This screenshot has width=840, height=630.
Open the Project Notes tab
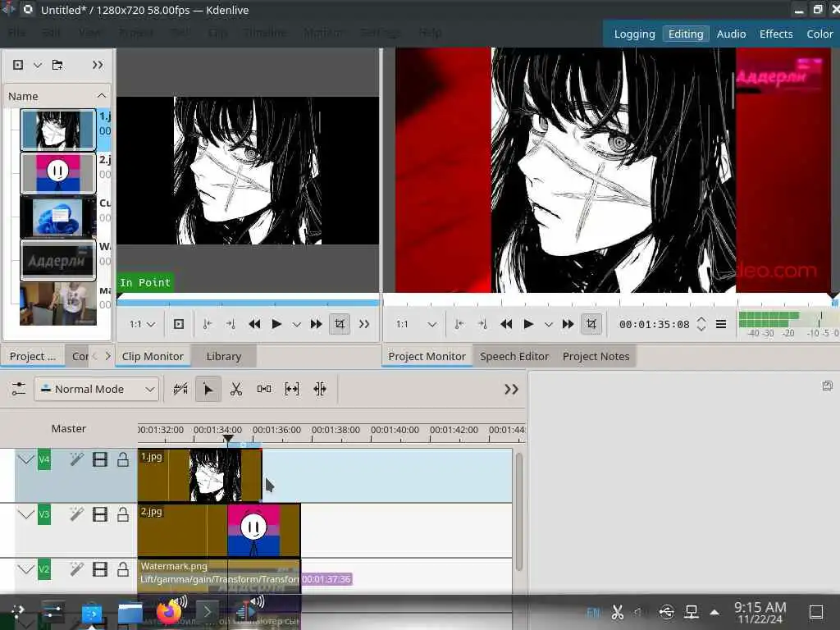(x=596, y=356)
